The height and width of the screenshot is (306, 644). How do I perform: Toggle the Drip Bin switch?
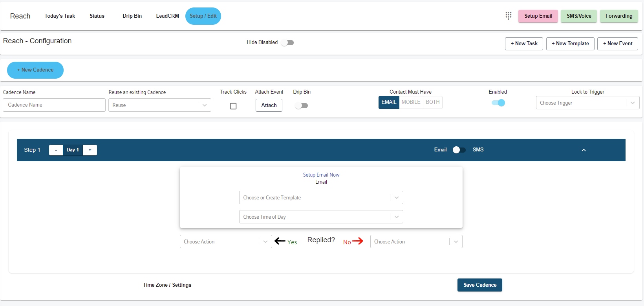(302, 105)
